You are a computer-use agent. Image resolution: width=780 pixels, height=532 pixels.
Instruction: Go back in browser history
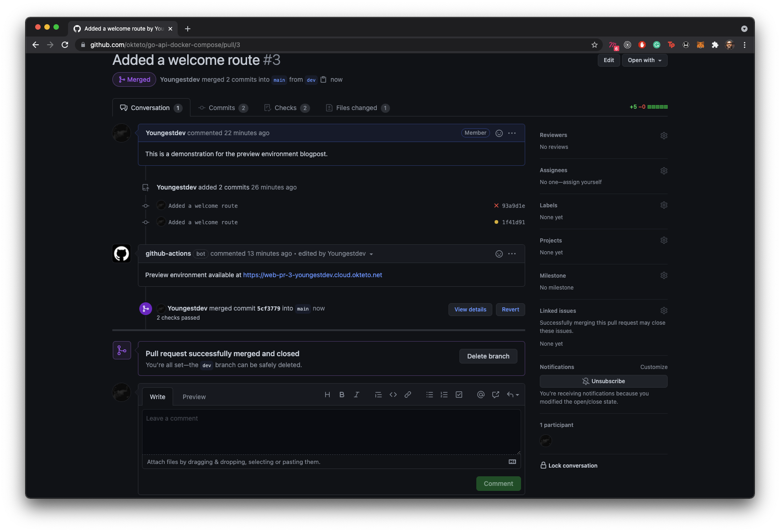pos(36,45)
